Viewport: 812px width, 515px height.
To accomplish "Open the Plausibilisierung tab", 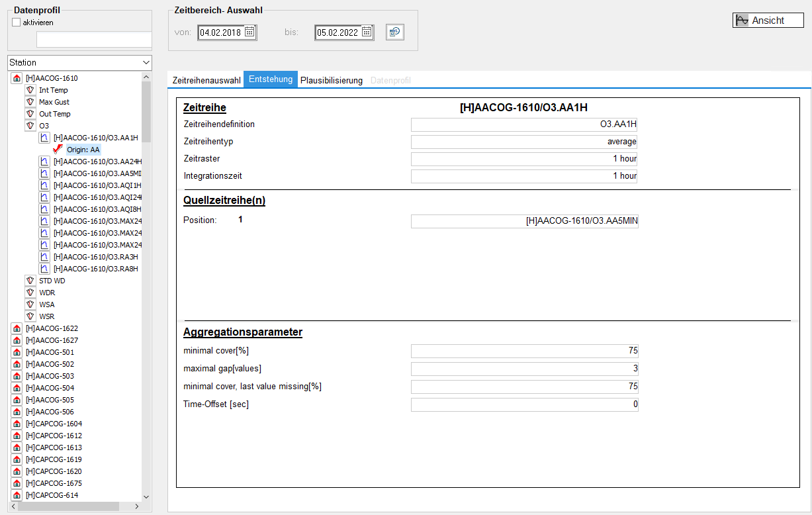I will [332, 80].
